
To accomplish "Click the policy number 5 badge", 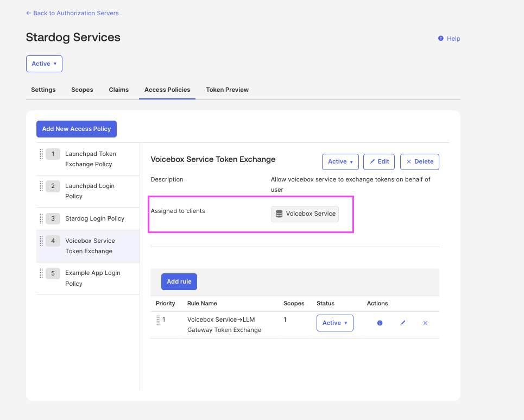I will pyautogui.click(x=53, y=273).
